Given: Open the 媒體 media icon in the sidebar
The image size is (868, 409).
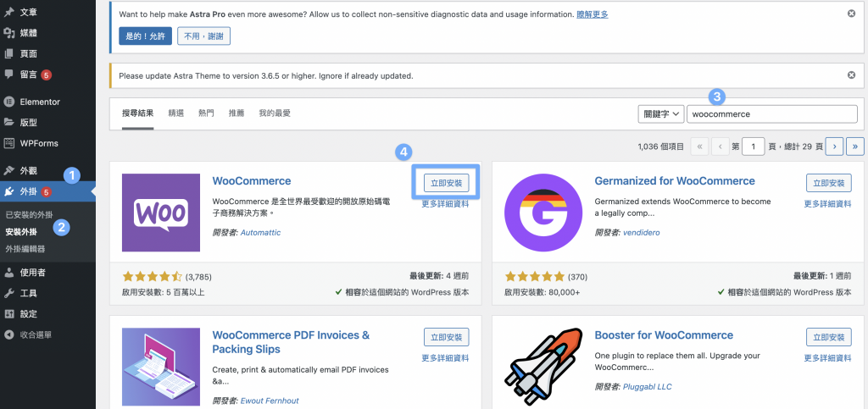Looking at the screenshot, I should pyautogui.click(x=8, y=33).
